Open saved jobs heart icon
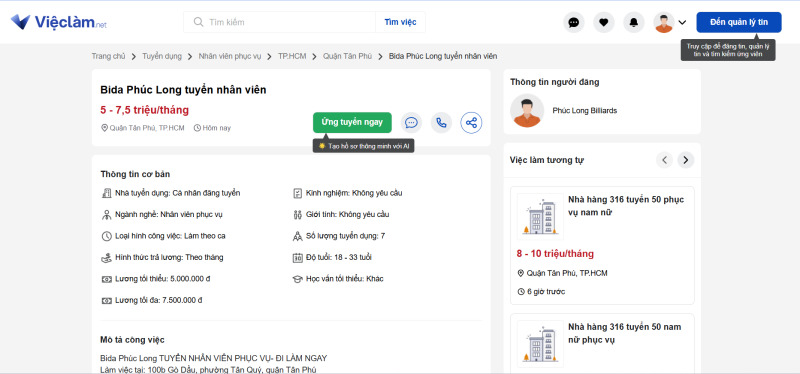This screenshot has height=374, width=800. pos(604,22)
